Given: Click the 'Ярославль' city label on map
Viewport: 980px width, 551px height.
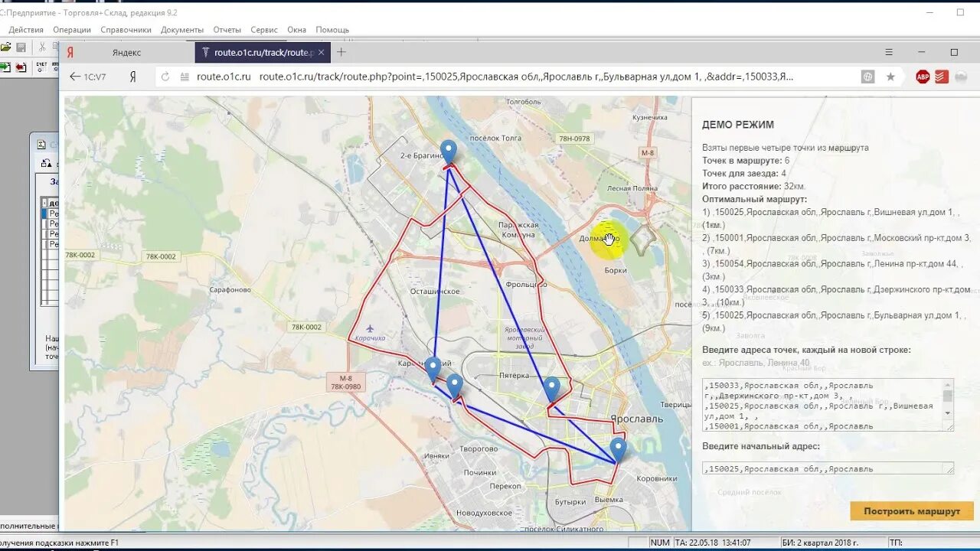Looking at the screenshot, I should tap(636, 419).
